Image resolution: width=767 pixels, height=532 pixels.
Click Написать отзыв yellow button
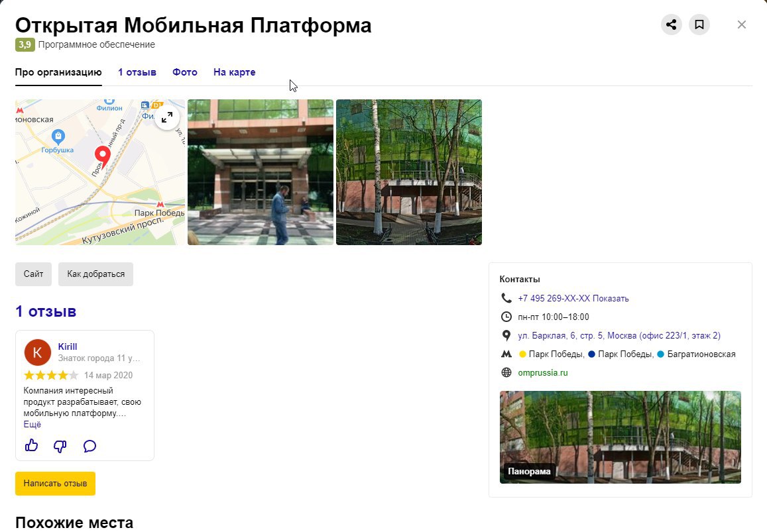pyautogui.click(x=55, y=484)
